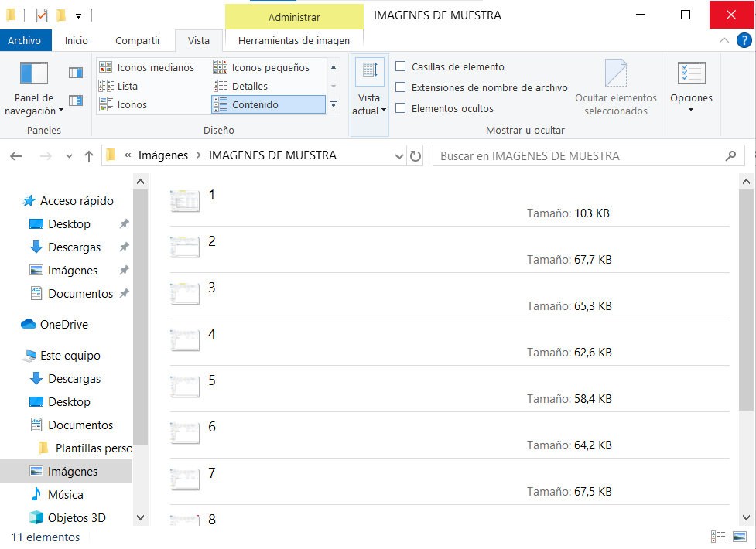This screenshot has width=756, height=549.
Task: Click the Panel de navegación icon
Action: click(x=33, y=73)
